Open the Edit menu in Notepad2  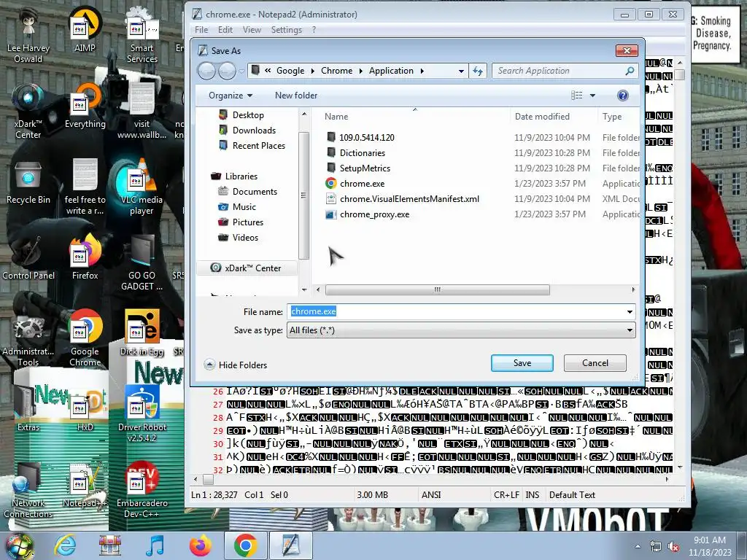click(225, 29)
